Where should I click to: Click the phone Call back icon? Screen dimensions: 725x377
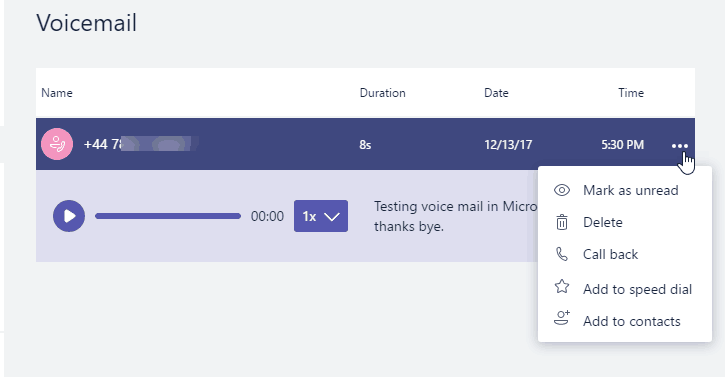pyautogui.click(x=562, y=254)
